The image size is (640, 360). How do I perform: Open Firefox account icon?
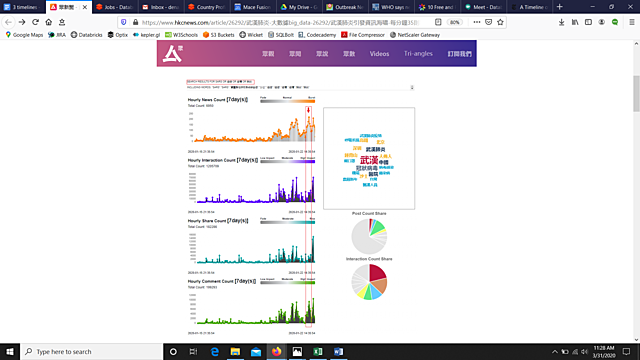pos(602,22)
